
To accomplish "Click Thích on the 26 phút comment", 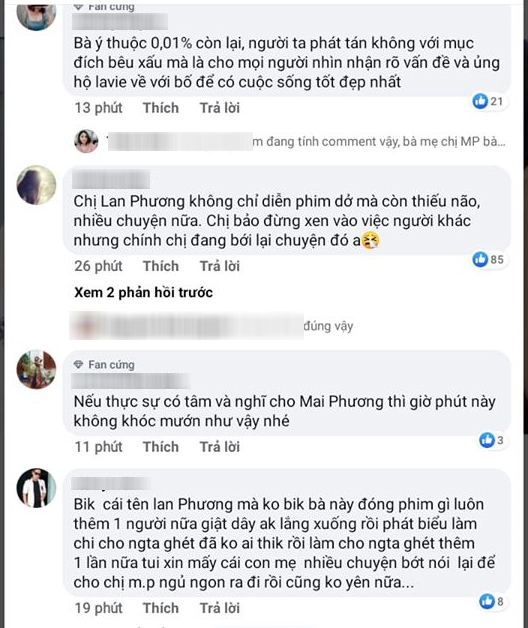I will [x=161, y=266].
